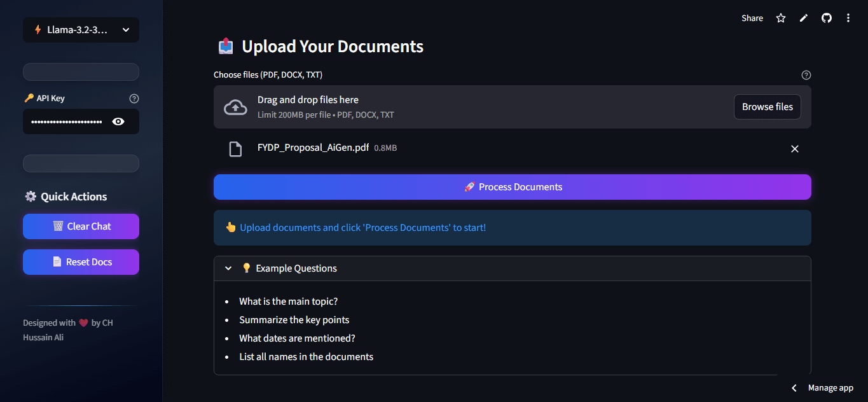868x402 pixels.
Task: Select Reset Docs in Quick Actions
Action: [81, 261]
